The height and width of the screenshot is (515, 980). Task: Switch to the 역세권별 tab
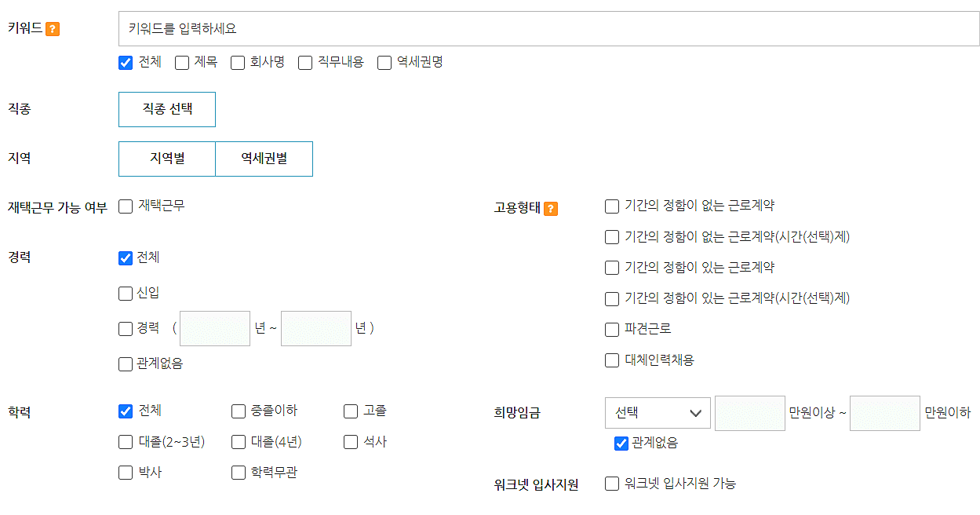[264, 159]
